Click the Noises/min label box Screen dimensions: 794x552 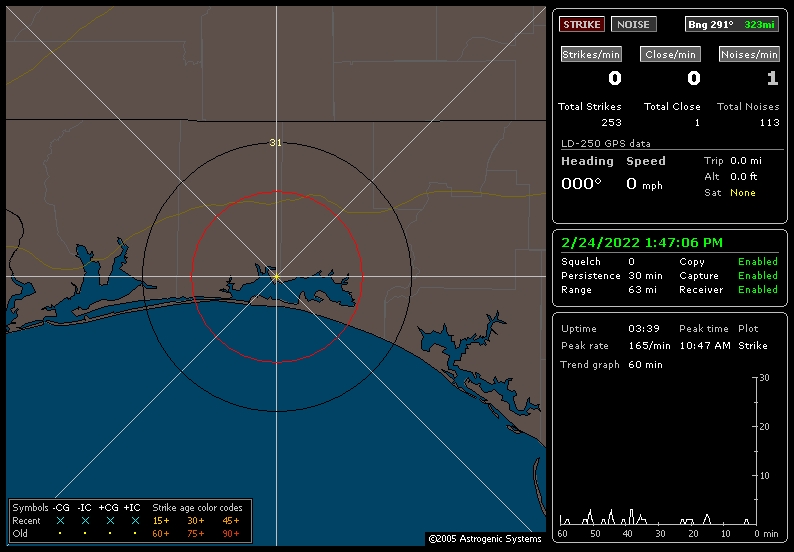(749, 55)
